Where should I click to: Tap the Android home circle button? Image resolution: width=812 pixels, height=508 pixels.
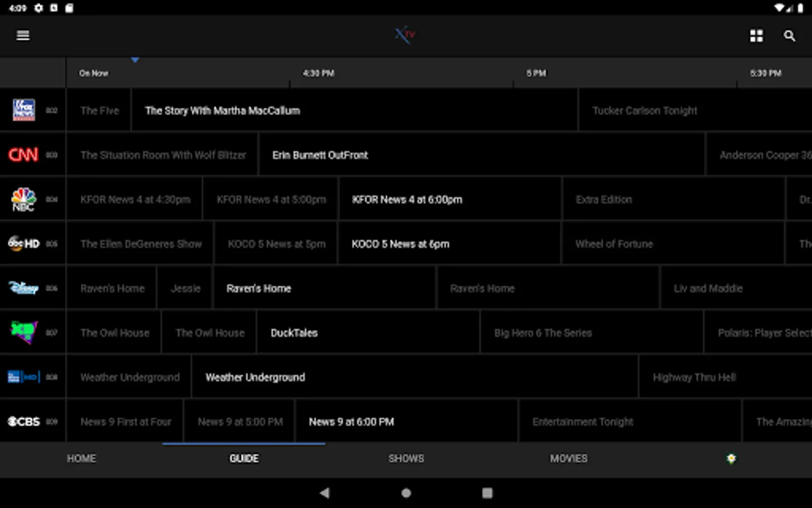click(x=406, y=493)
